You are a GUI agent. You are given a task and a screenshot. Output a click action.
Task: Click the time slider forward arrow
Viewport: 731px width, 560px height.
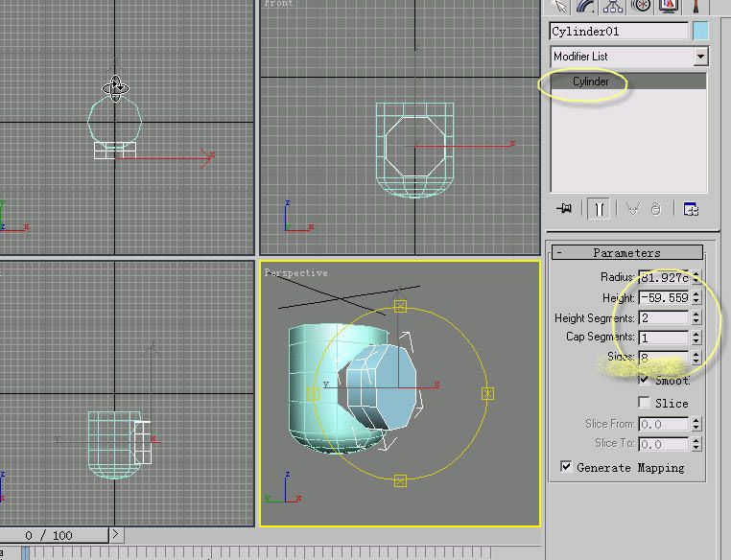click(x=116, y=534)
